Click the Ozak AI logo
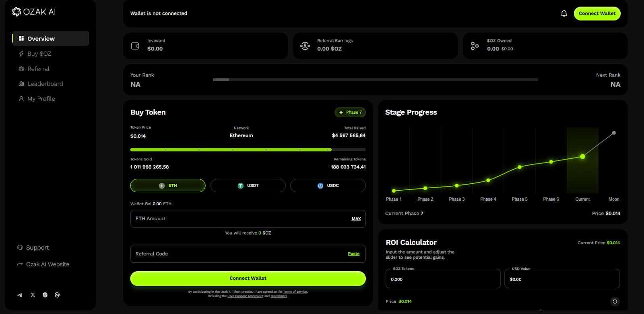Viewport: 644px width, 314px height. 34,12
